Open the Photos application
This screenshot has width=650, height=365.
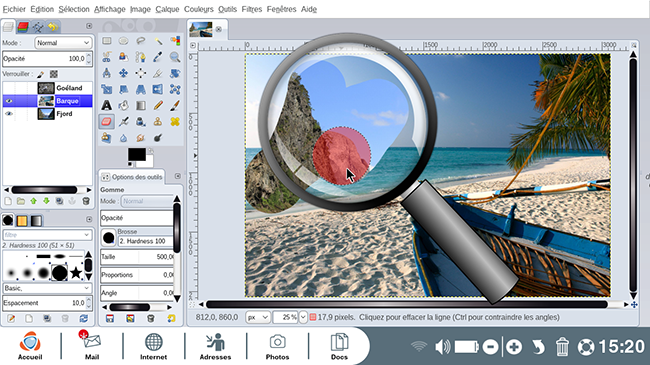click(277, 346)
